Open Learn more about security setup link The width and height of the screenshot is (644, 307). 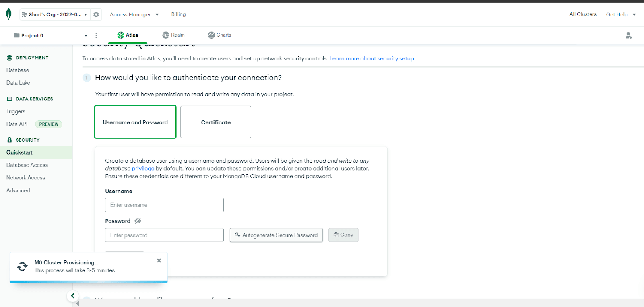(372, 58)
